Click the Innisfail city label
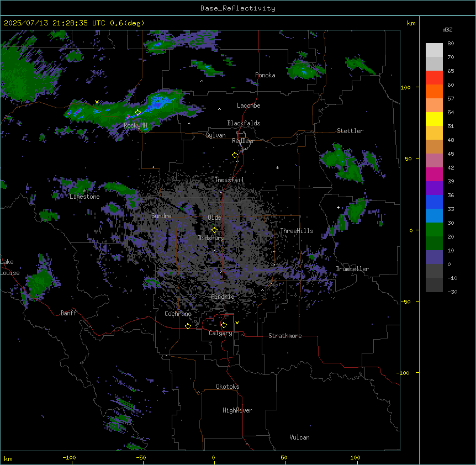This screenshot has width=476, height=465. (x=229, y=180)
